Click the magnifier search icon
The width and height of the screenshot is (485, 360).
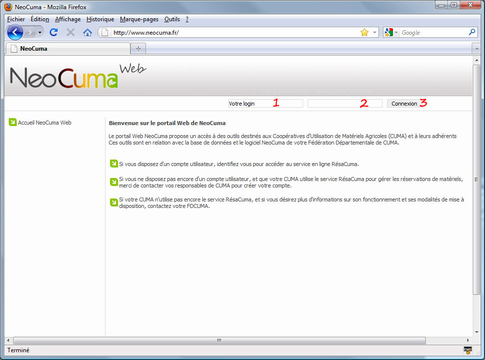pos(472,32)
